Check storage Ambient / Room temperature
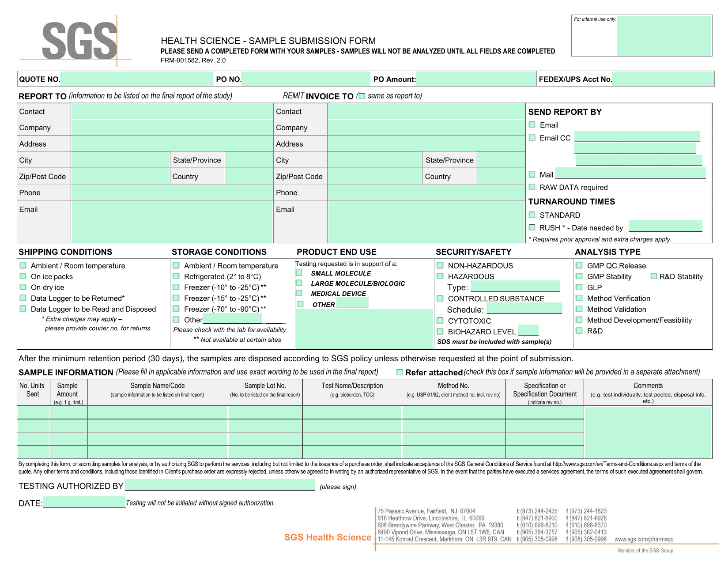The width and height of the screenshot is (728, 563). click(176, 265)
